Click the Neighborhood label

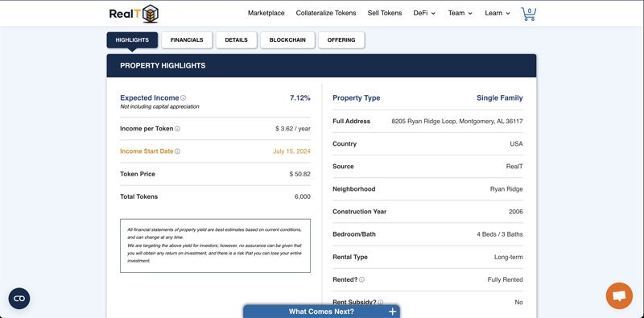pos(354,189)
